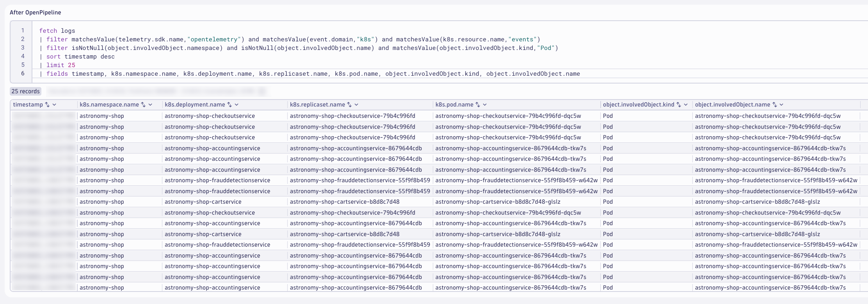The width and height of the screenshot is (868, 304).
Task: Click sort icon for k8s.replicaset.name column
Action: 349,105
